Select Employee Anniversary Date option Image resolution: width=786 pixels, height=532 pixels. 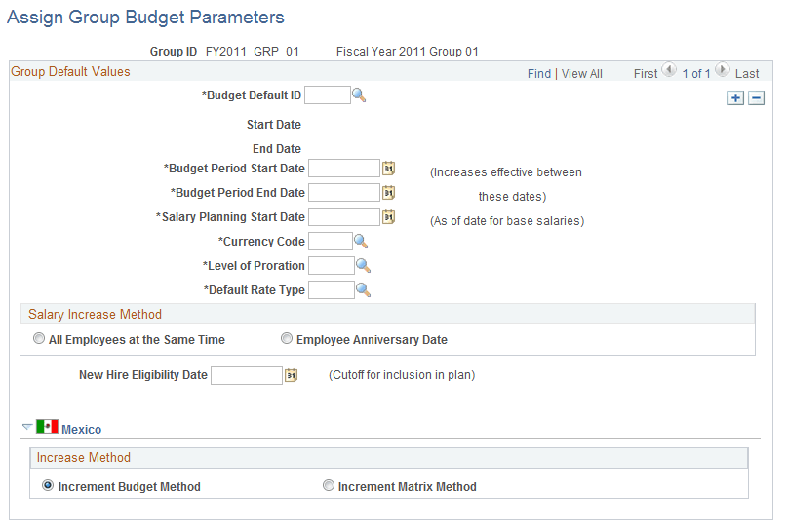(x=287, y=339)
